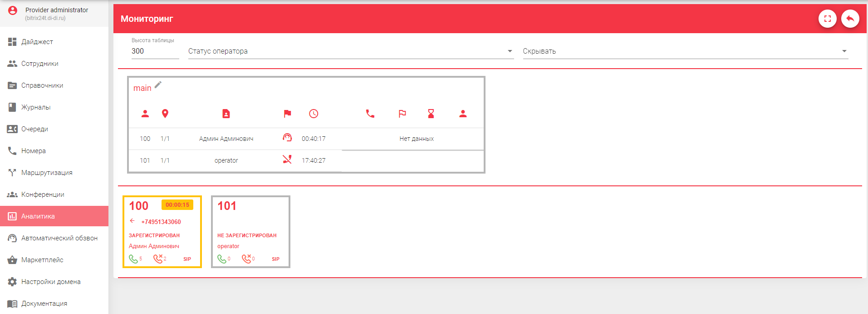Open Дайджест in the sidebar
868x314 pixels.
tap(54, 42)
